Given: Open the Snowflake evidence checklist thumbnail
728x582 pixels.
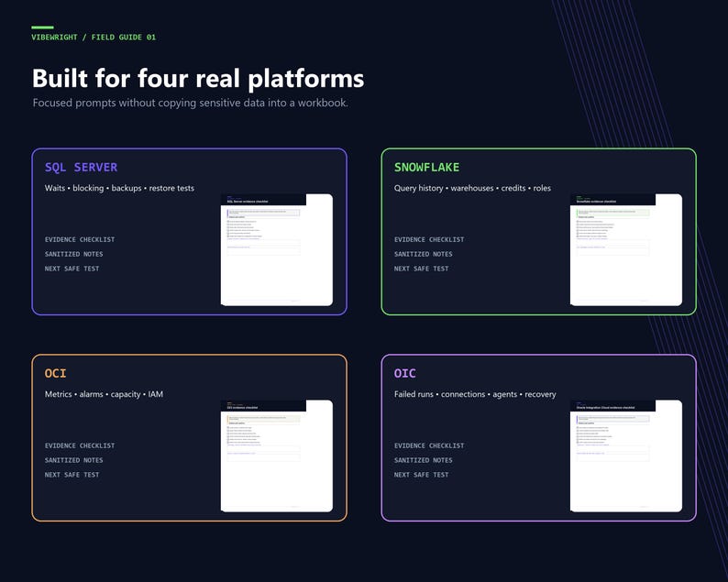Looking at the screenshot, I should [626, 249].
